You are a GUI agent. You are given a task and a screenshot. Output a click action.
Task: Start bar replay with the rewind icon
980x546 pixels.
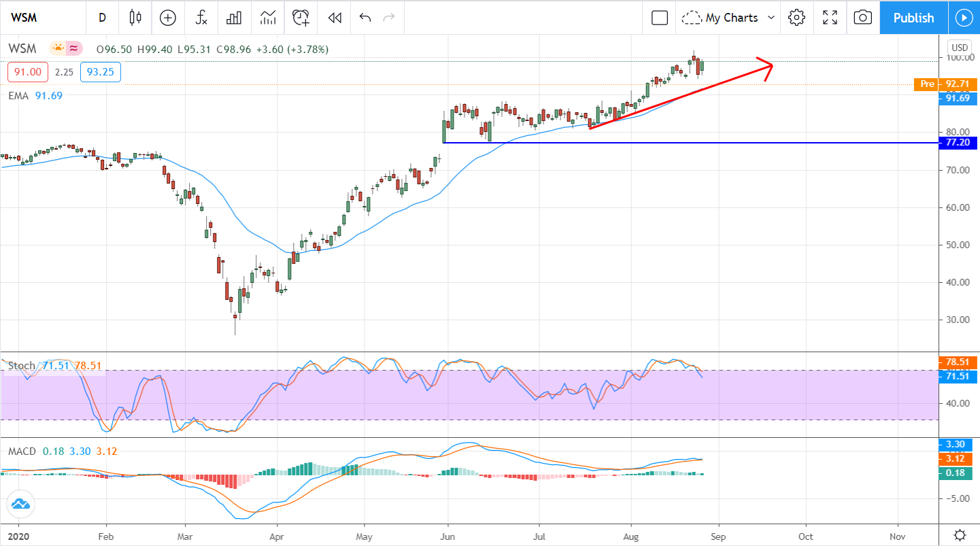[x=335, y=18]
